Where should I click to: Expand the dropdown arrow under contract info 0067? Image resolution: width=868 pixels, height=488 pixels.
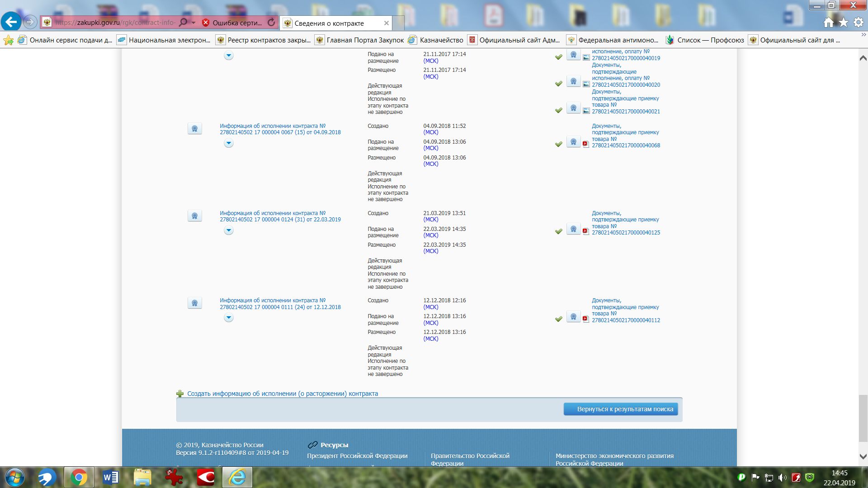coord(229,143)
